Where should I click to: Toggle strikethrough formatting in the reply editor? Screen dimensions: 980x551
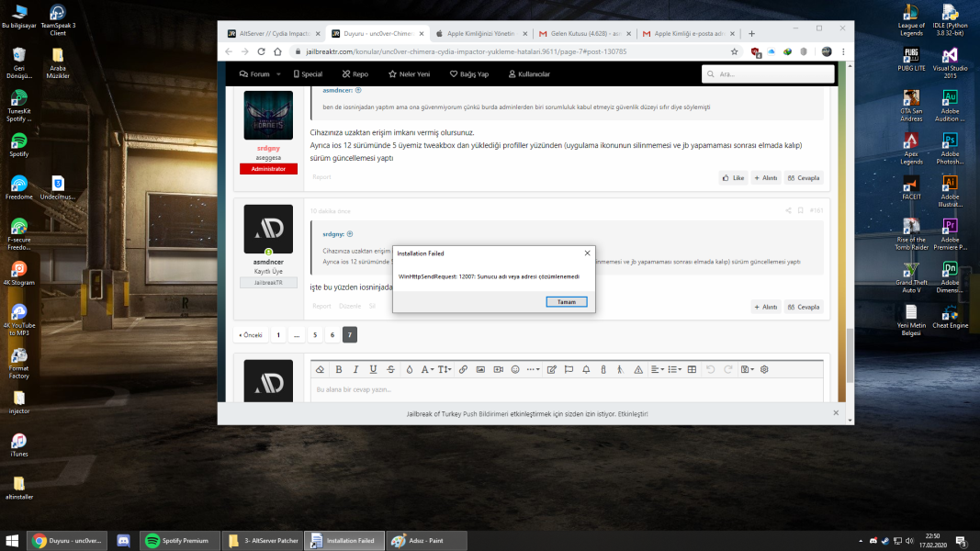[x=390, y=369]
